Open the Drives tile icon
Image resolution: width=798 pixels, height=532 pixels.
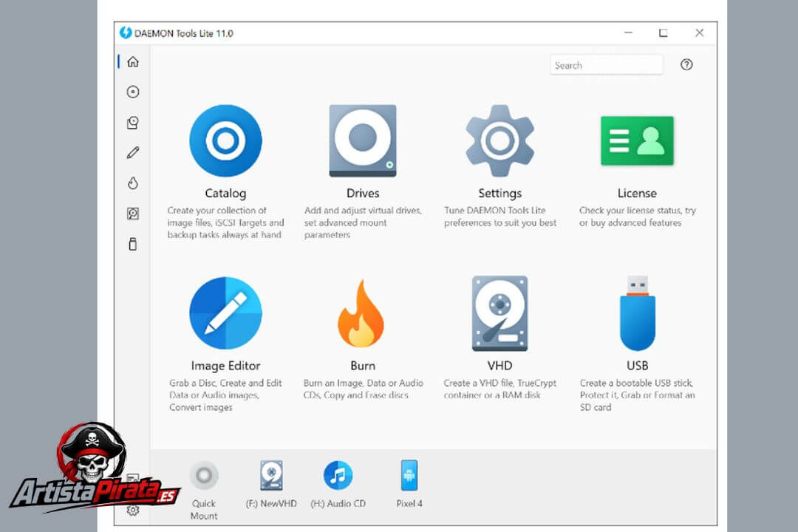click(362, 140)
